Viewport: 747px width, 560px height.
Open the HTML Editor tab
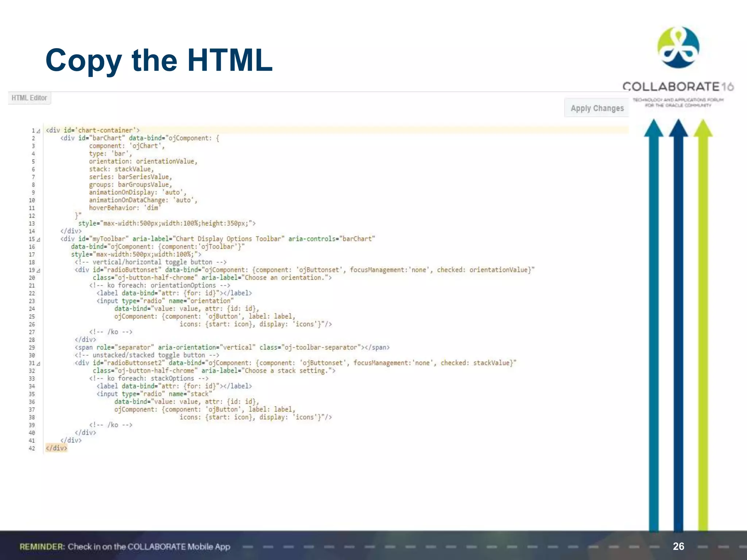click(x=29, y=98)
